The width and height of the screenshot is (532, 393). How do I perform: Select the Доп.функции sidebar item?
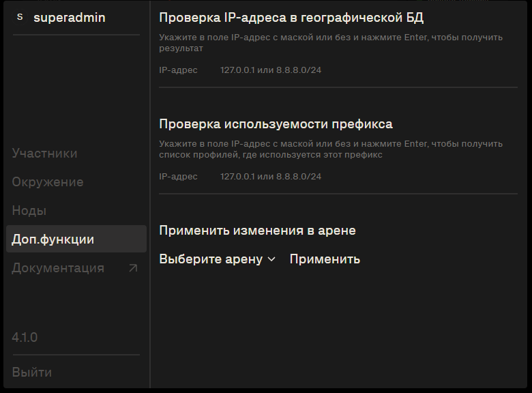(x=76, y=239)
